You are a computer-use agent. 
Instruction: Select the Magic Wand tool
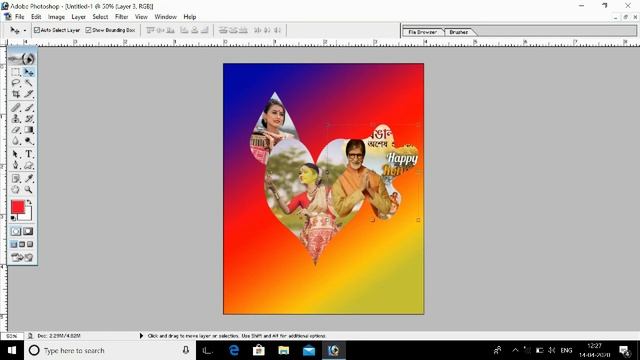(x=29, y=83)
